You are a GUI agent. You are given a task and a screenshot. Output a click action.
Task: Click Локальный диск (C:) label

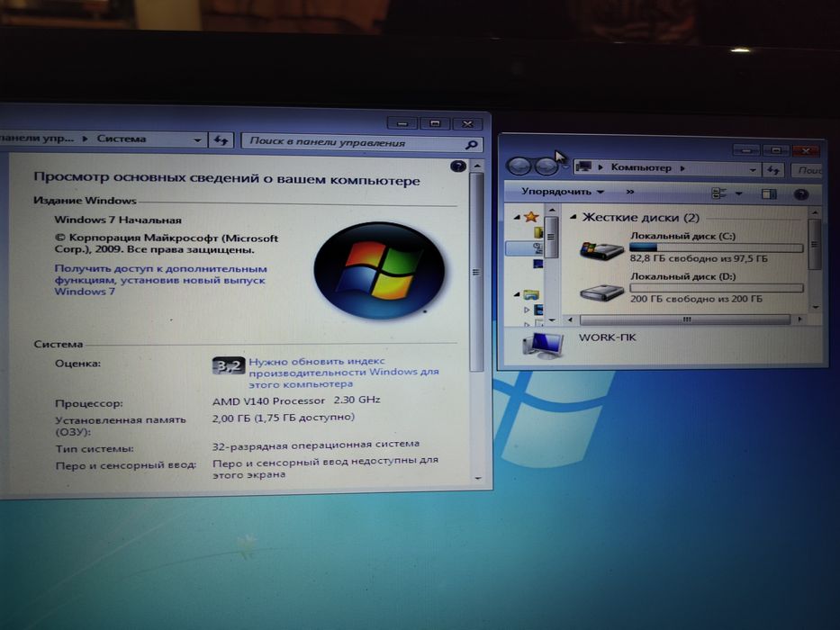682,236
